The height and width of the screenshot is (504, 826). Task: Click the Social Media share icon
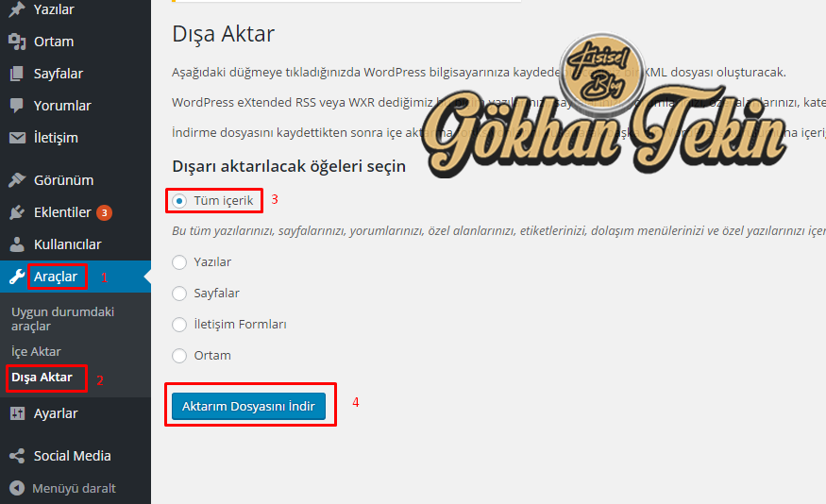click(17, 456)
